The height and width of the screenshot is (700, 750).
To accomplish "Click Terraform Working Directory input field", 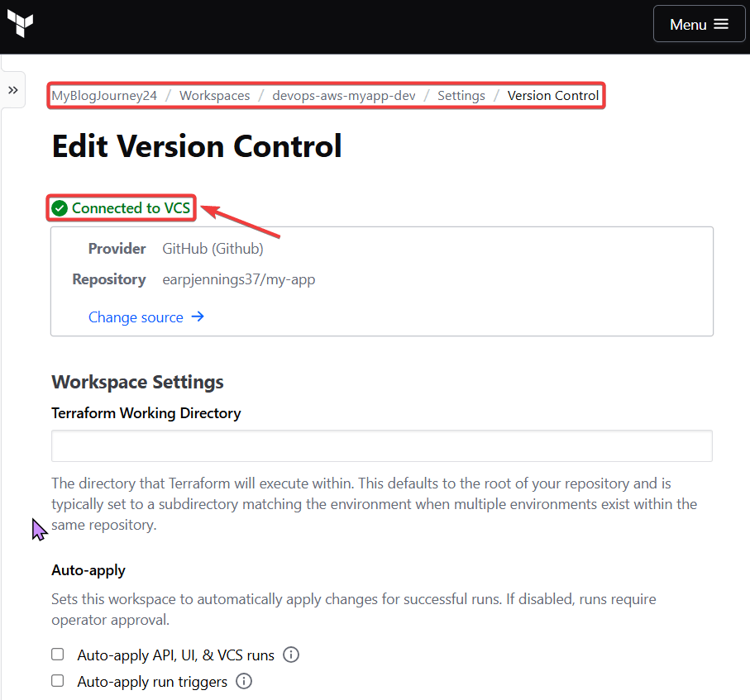I will point(381,445).
